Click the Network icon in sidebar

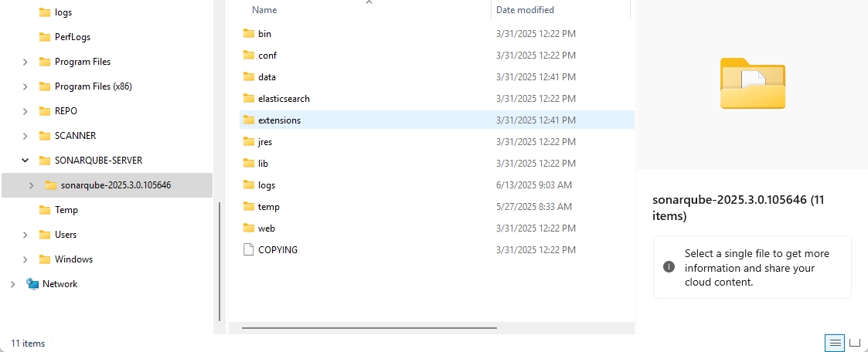[32, 284]
